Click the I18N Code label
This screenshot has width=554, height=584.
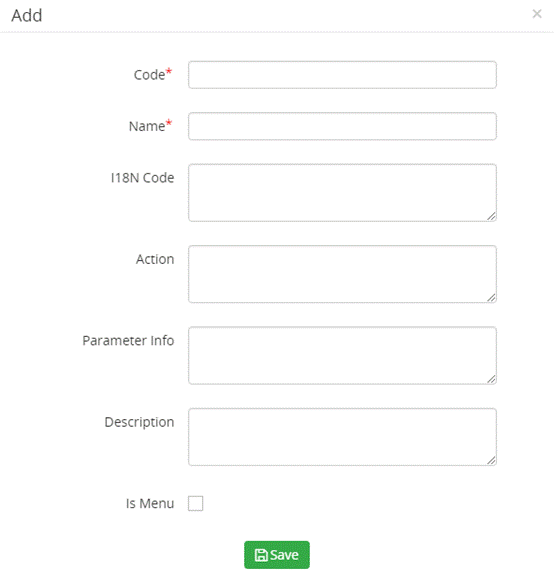142,178
